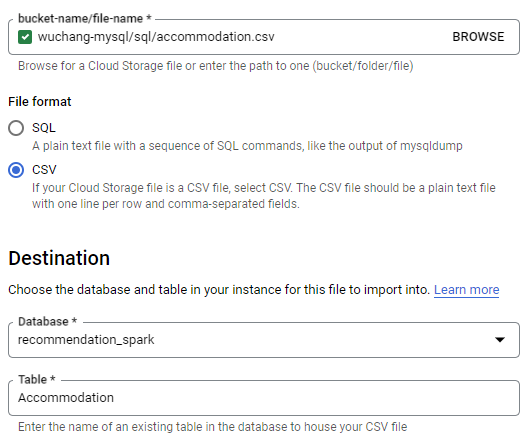The height and width of the screenshot is (444, 531).
Task: Click the Database field label
Action: click(x=47, y=321)
